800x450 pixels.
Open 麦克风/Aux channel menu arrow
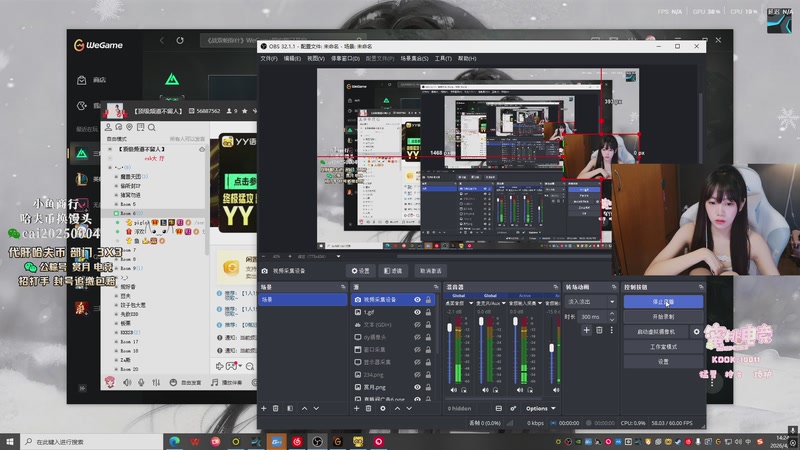(504, 303)
